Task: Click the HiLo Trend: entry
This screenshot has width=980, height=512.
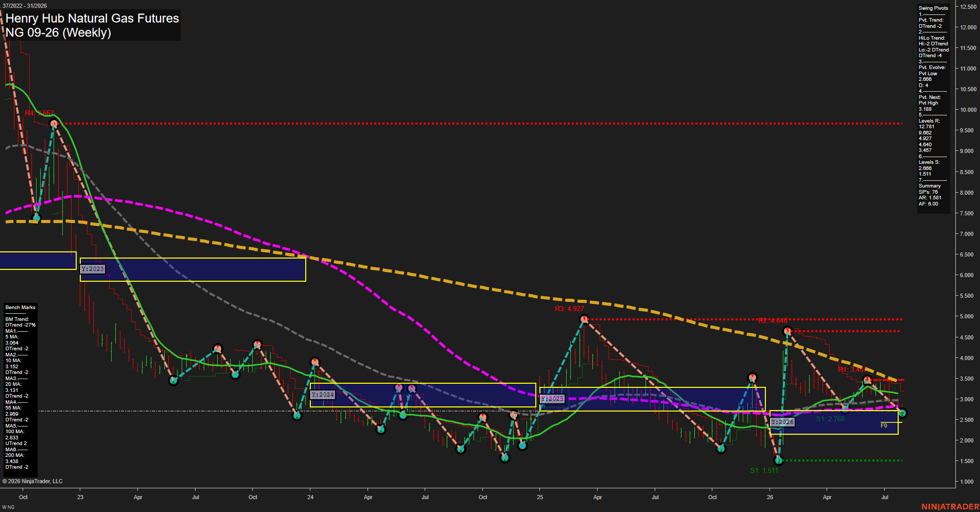Action: (932, 38)
